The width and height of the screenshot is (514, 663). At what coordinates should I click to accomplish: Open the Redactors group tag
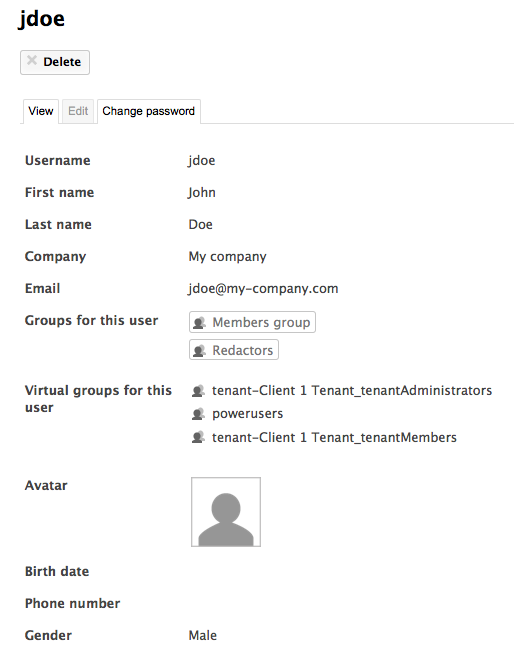click(234, 350)
